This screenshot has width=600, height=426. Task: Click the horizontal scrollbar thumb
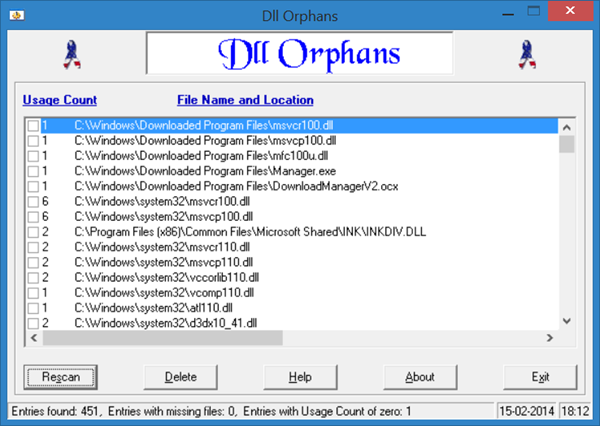point(163,338)
